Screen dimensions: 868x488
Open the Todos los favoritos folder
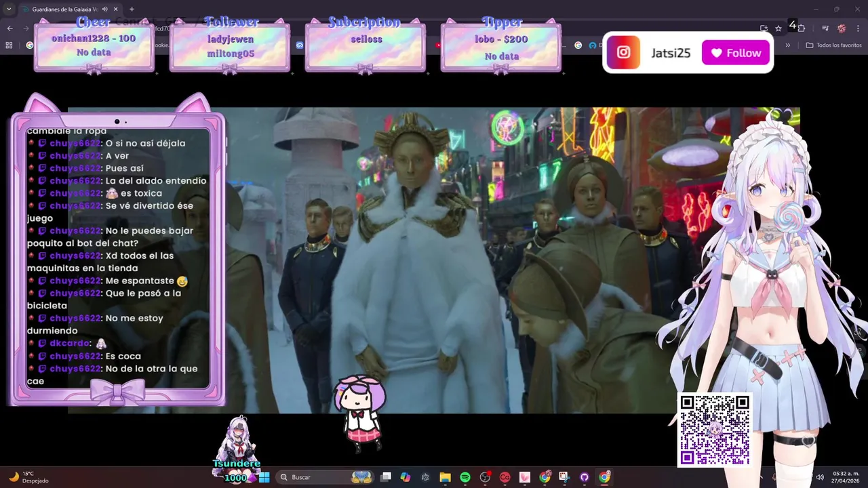833,45
